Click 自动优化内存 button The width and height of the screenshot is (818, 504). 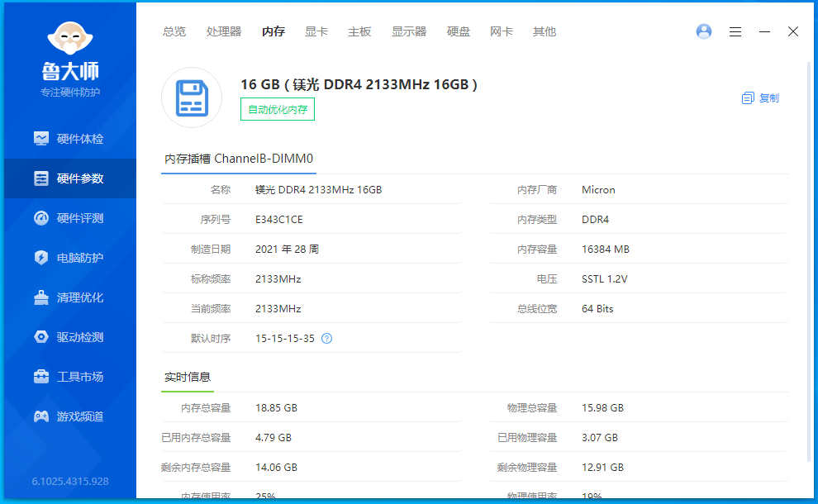pos(278,109)
